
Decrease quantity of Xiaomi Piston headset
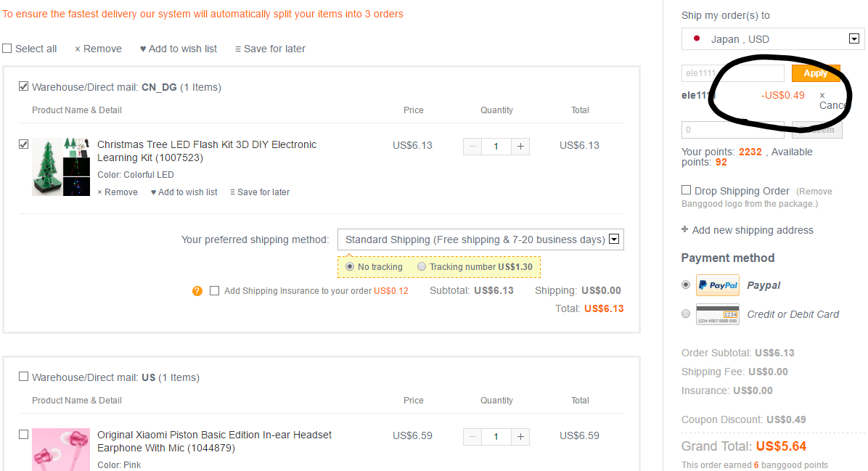(x=472, y=437)
